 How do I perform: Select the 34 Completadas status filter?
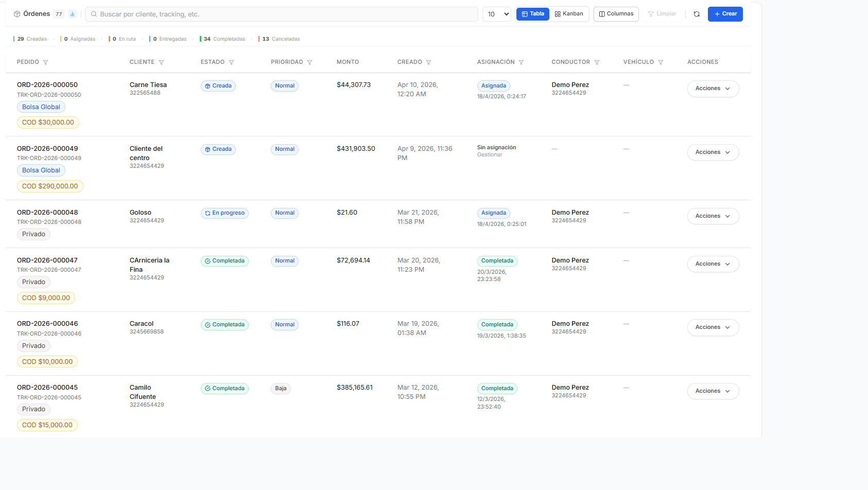pyautogui.click(x=223, y=39)
